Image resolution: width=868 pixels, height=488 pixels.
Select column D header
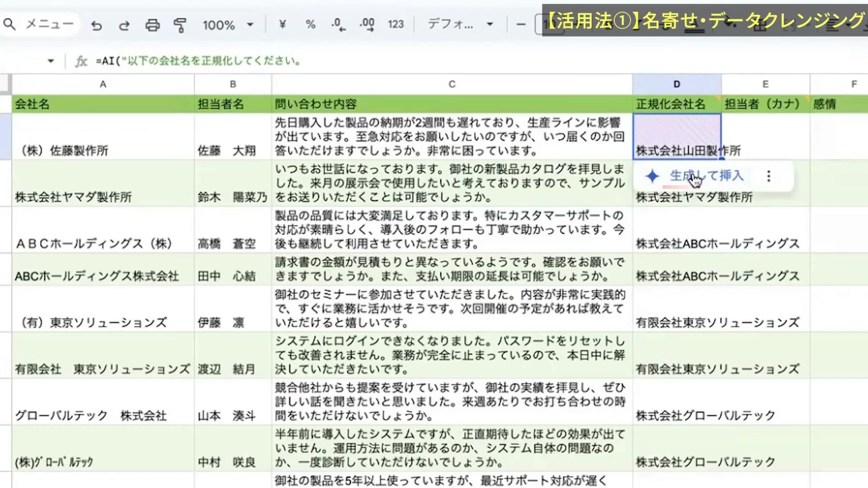click(x=677, y=84)
